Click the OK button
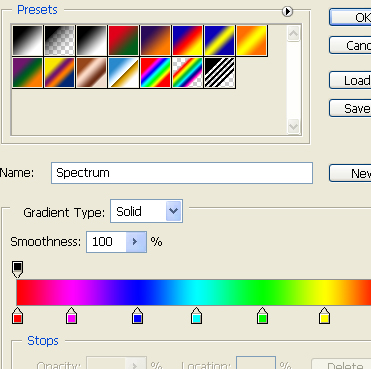 [x=350, y=17]
